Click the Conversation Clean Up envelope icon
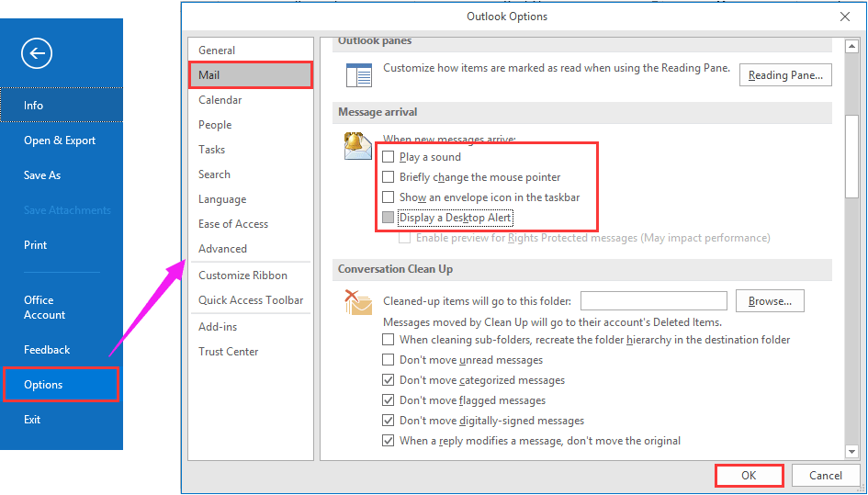 [357, 301]
